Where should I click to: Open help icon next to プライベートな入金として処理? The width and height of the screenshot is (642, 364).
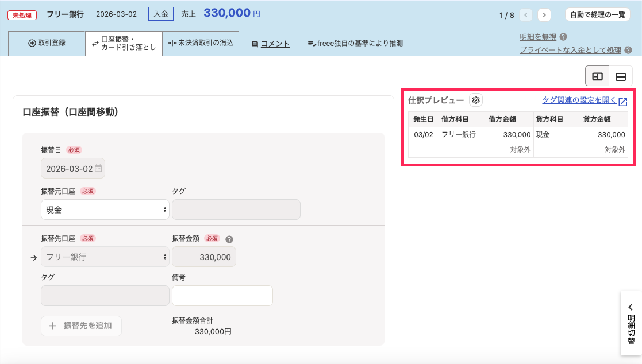click(628, 50)
